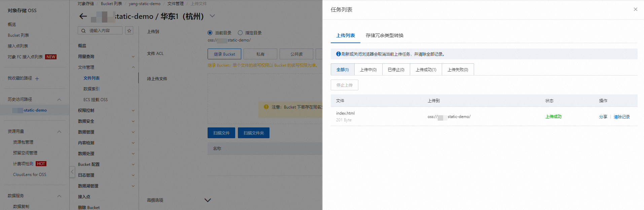644x210 pixels.
Task: Open ECS 挂载 OSS in sidebar
Action: 96,100
